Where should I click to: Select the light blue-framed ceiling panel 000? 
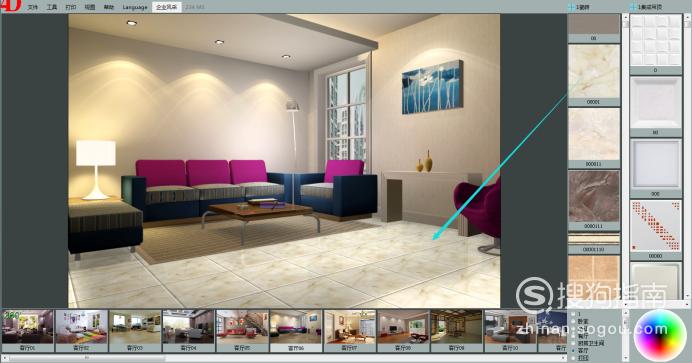(655, 165)
